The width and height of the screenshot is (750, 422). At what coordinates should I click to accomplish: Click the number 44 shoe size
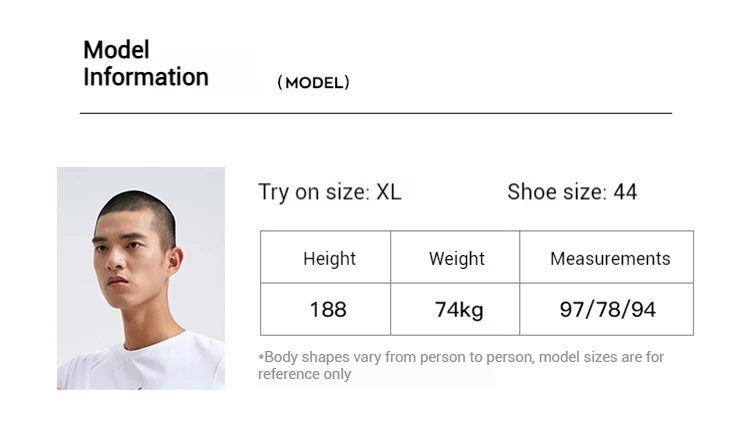[625, 192]
